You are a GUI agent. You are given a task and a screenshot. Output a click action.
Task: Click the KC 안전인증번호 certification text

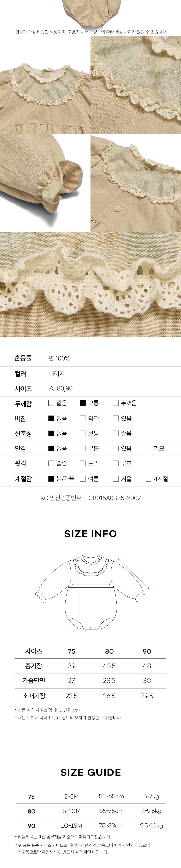90,498
